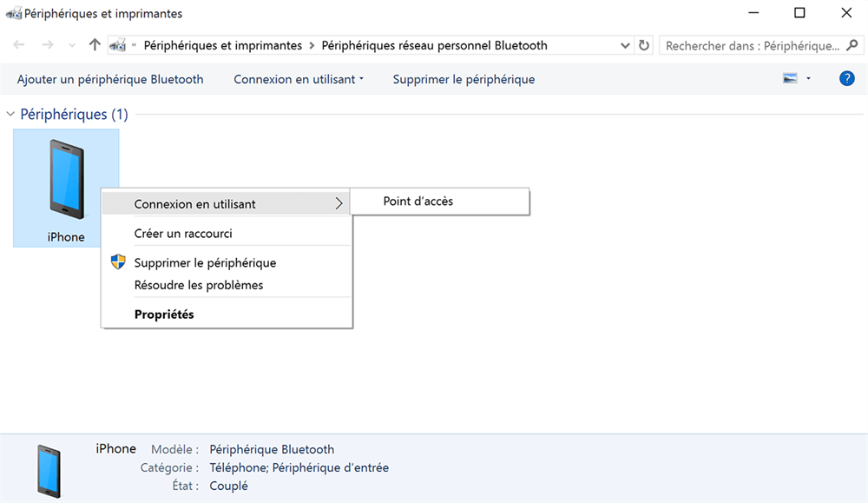
Task: Refresh the address bar location
Action: coord(644,45)
